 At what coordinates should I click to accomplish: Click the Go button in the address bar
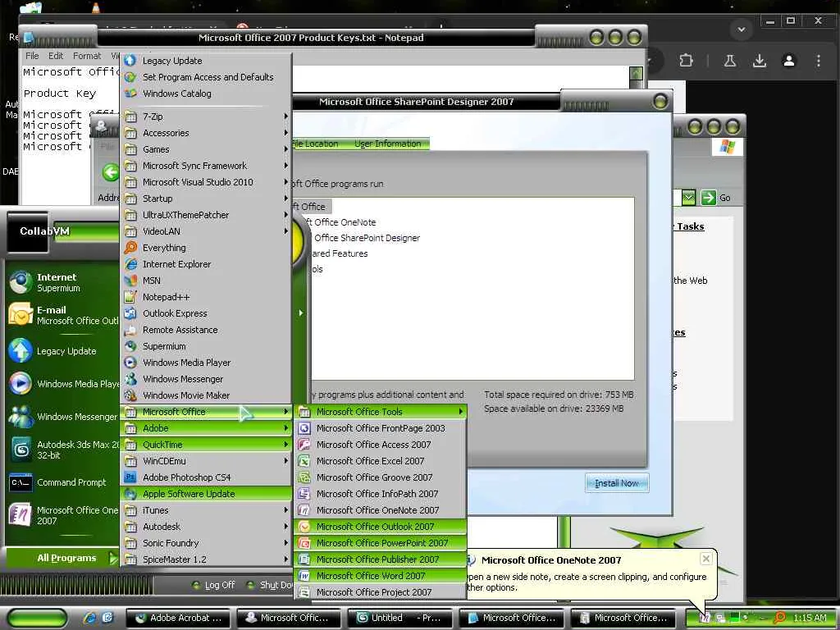tap(715, 198)
